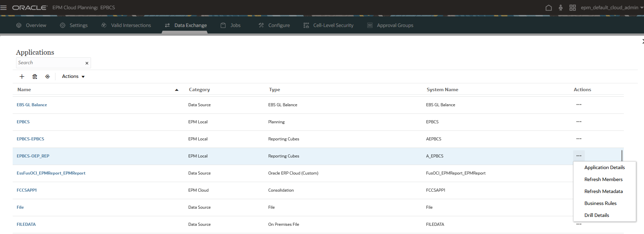Screen dimensions: 644x234
Task: Open the hamburger navigation menu
Action: (3, 8)
